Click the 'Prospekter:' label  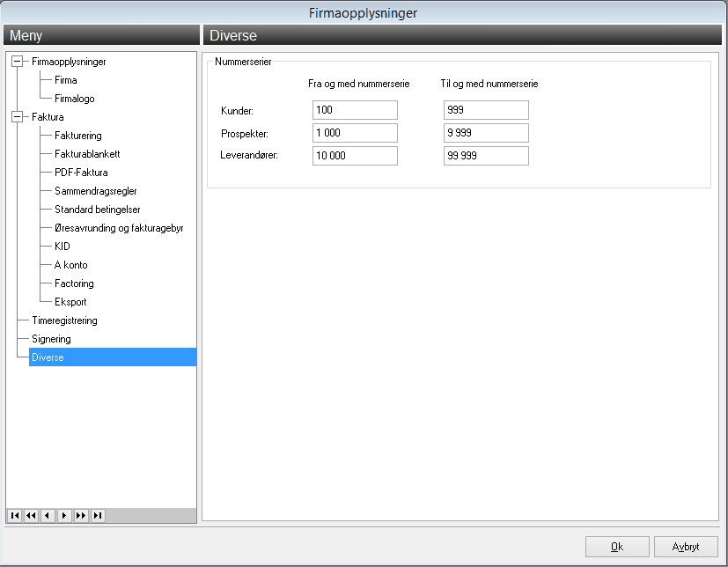[245, 134]
